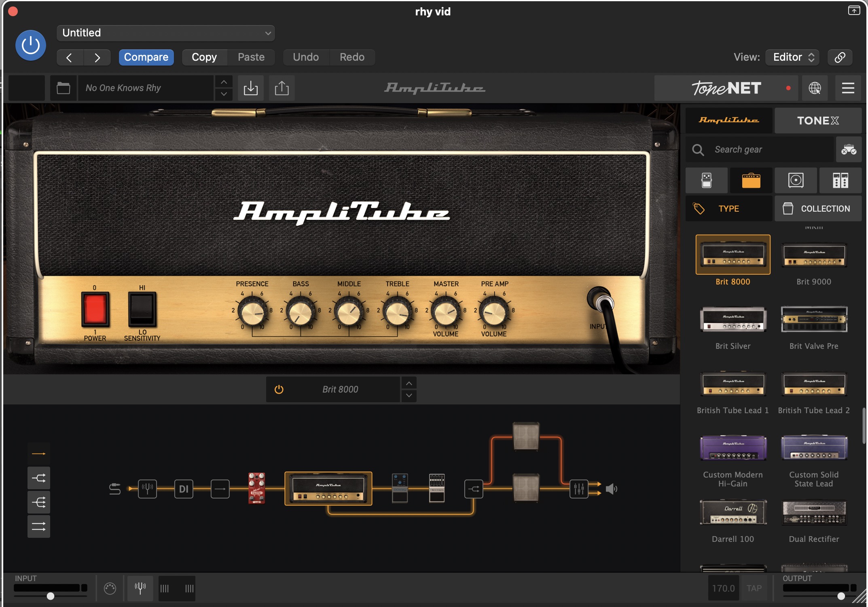
Task: Toggle the HI/LO sensitivity switch
Action: (x=142, y=309)
